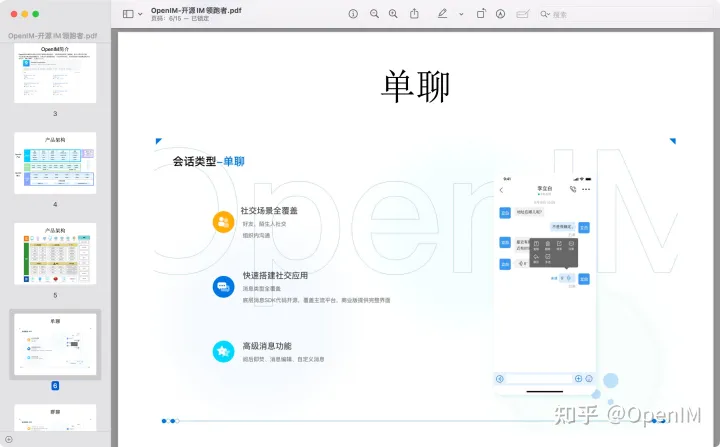
Task: Click the 会话类型-单聊 section title
Action: pyautogui.click(x=208, y=161)
